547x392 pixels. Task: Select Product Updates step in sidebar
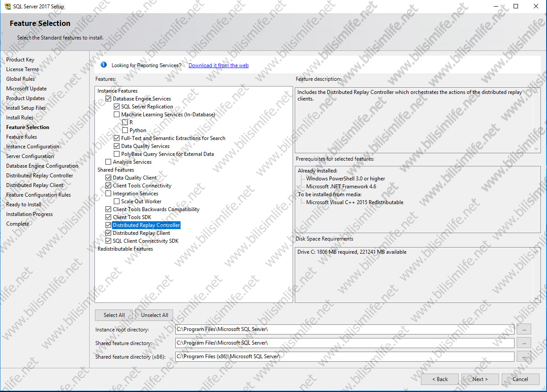pos(25,98)
